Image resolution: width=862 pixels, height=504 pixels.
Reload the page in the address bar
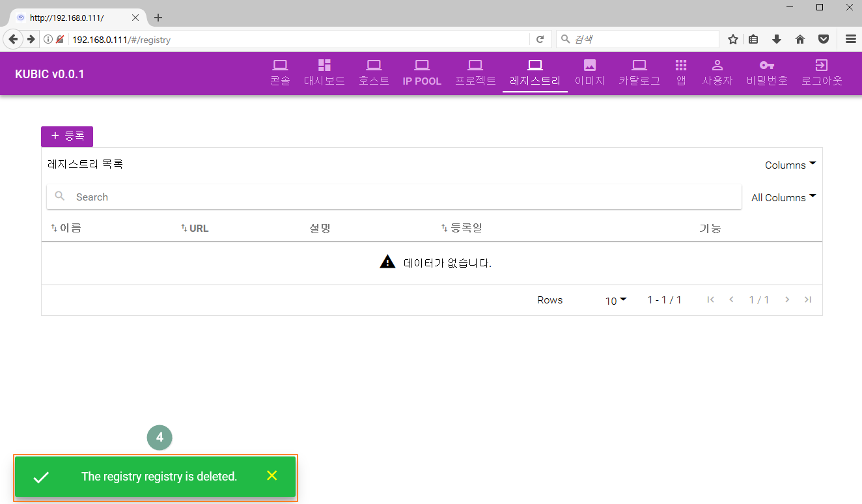click(x=540, y=40)
